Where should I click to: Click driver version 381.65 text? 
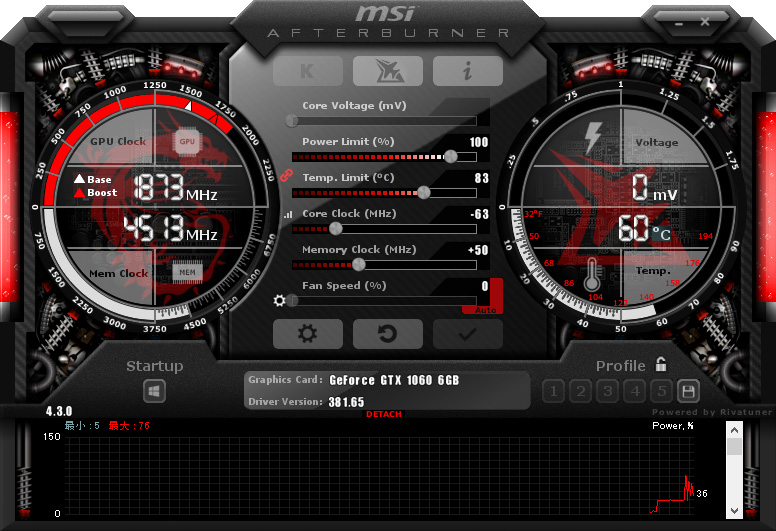(346, 402)
